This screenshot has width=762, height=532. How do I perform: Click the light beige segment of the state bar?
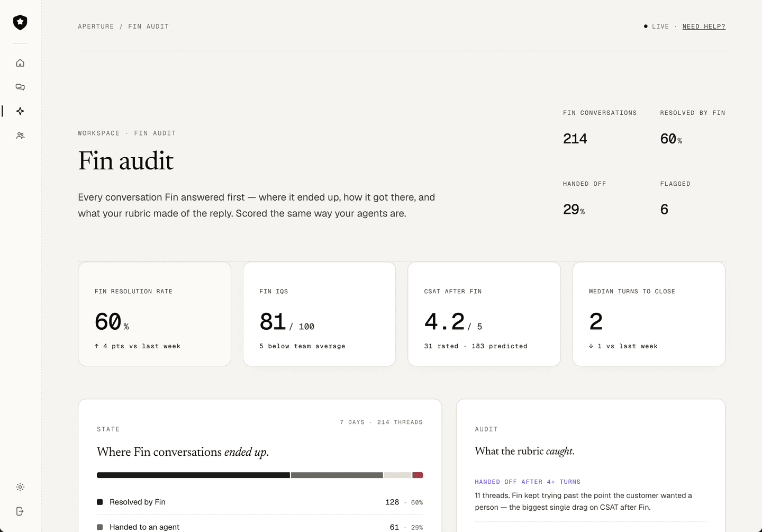click(398, 475)
